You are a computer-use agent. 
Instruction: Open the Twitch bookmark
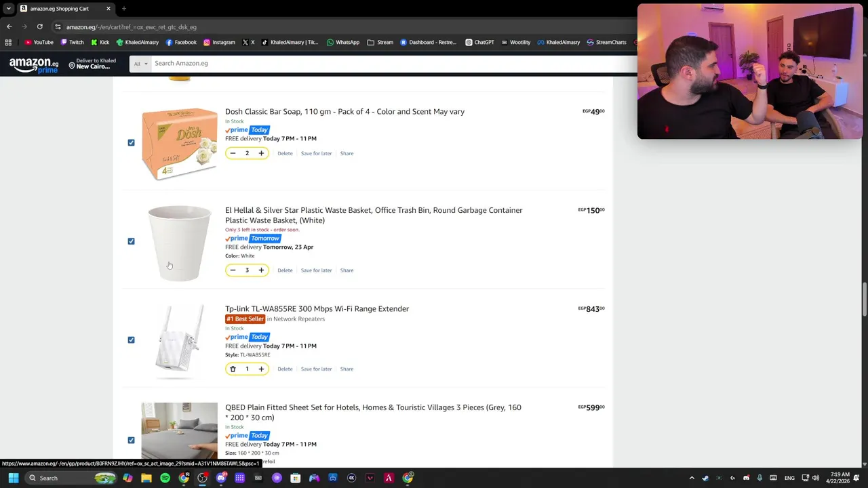coord(72,42)
